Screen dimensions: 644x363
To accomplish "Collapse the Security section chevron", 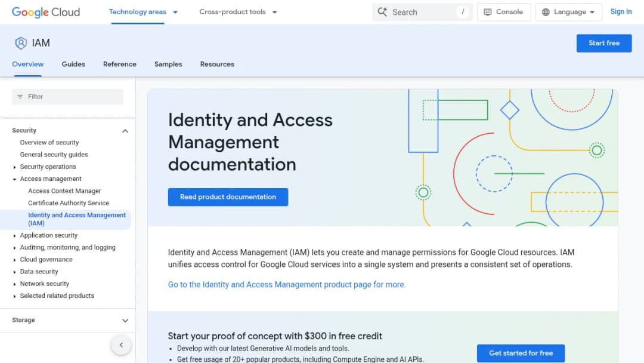I will (125, 131).
